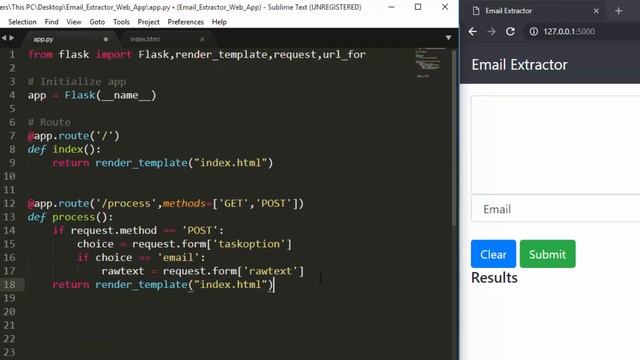Click the green Submit button

[547, 254]
